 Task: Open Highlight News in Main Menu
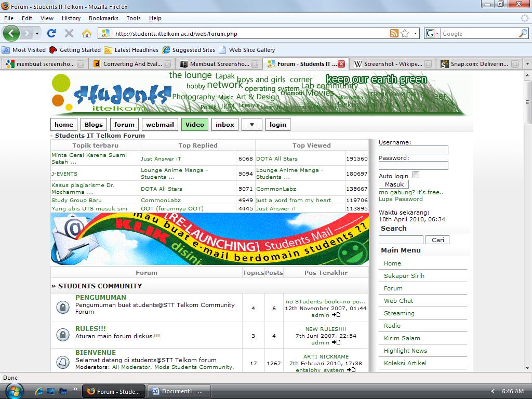[x=405, y=351]
